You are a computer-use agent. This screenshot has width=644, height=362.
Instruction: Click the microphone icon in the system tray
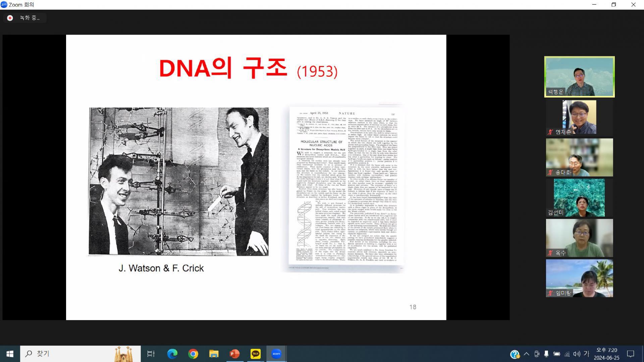coord(546,354)
